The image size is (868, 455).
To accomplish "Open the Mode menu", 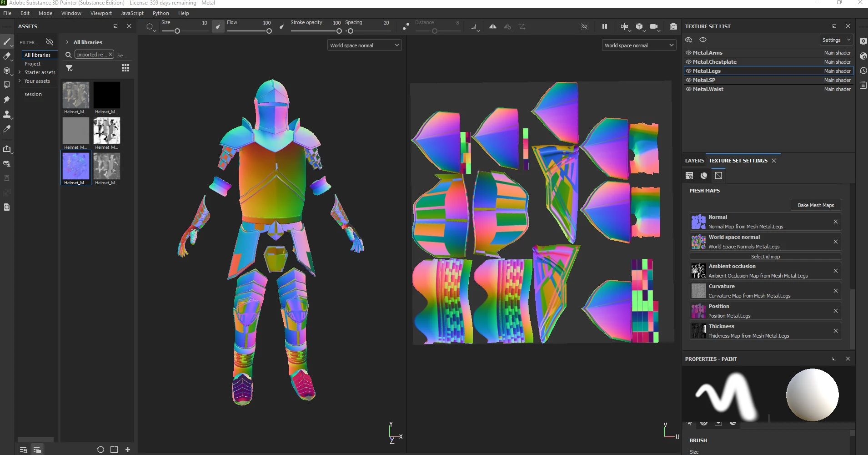I will [x=45, y=13].
